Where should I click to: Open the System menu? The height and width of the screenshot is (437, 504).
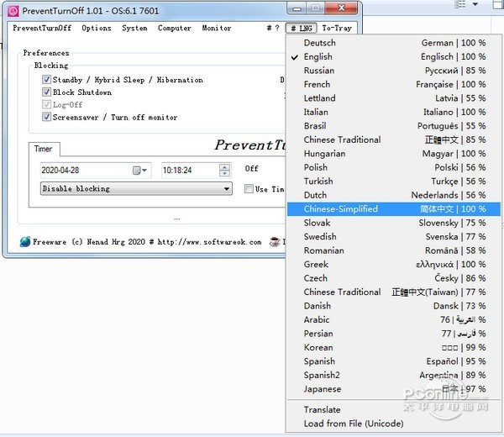coord(134,28)
